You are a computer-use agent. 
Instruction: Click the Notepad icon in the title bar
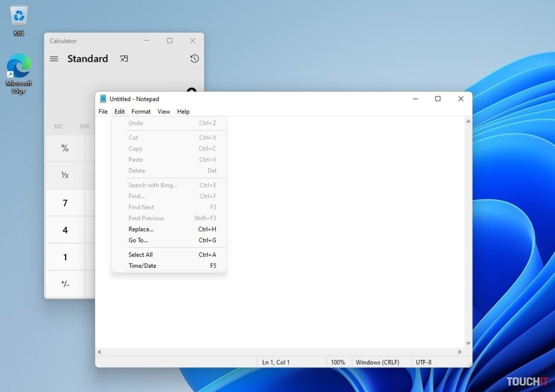pos(102,99)
